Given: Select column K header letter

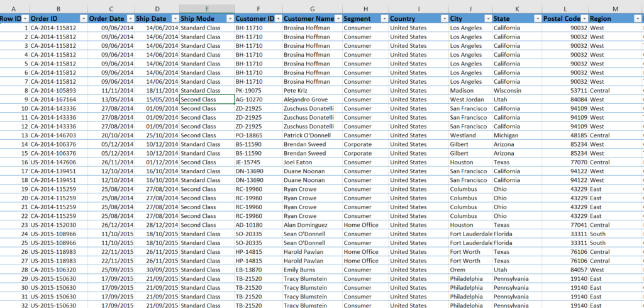Looking at the screenshot, I should coord(516,9).
